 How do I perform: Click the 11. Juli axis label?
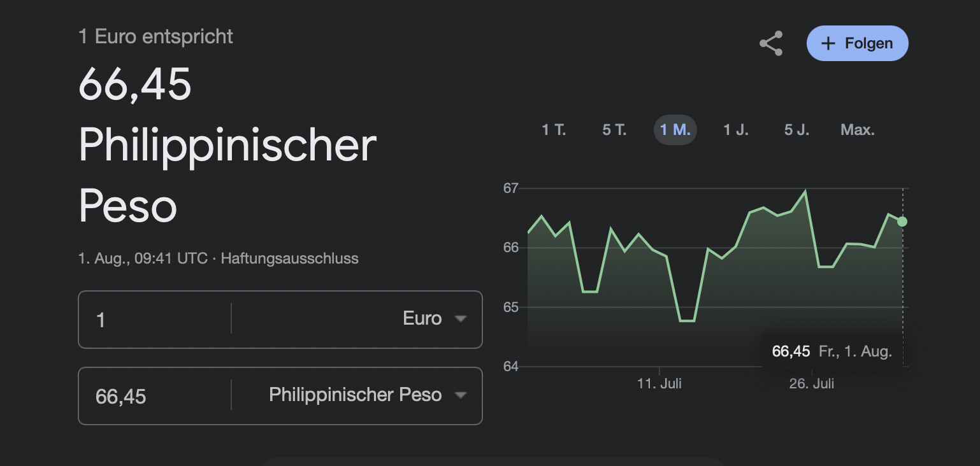659,383
